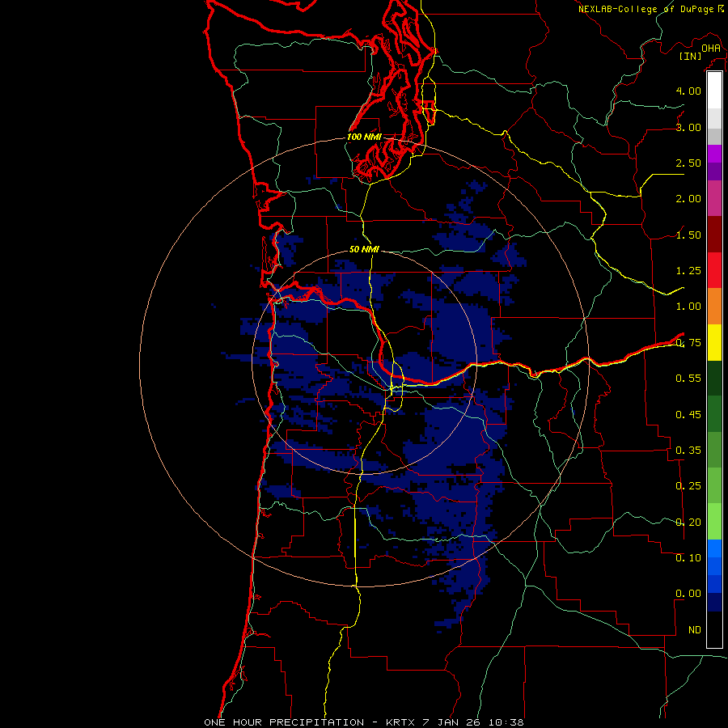The image size is (728, 728).
Task: Click the 3.00 legend value
Action: 688,127
